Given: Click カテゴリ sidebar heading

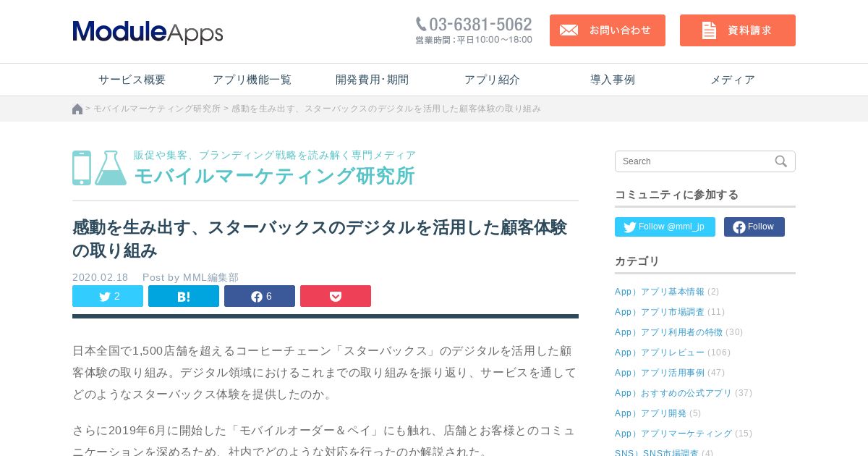Looking at the screenshot, I should pos(637,261).
